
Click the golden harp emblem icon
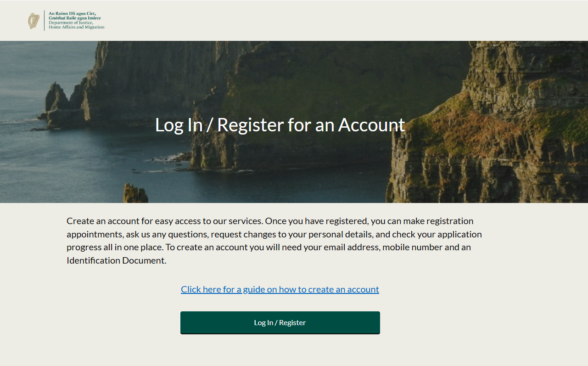click(x=34, y=21)
